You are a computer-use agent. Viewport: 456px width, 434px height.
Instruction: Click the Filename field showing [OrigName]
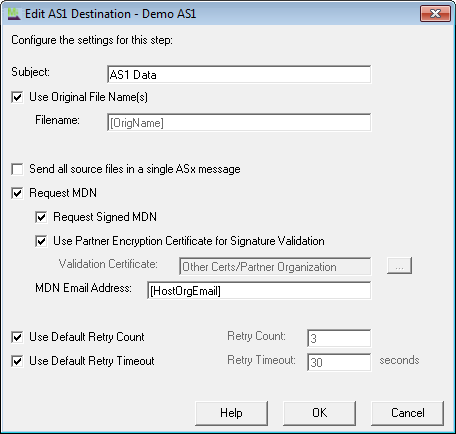point(239,123)
